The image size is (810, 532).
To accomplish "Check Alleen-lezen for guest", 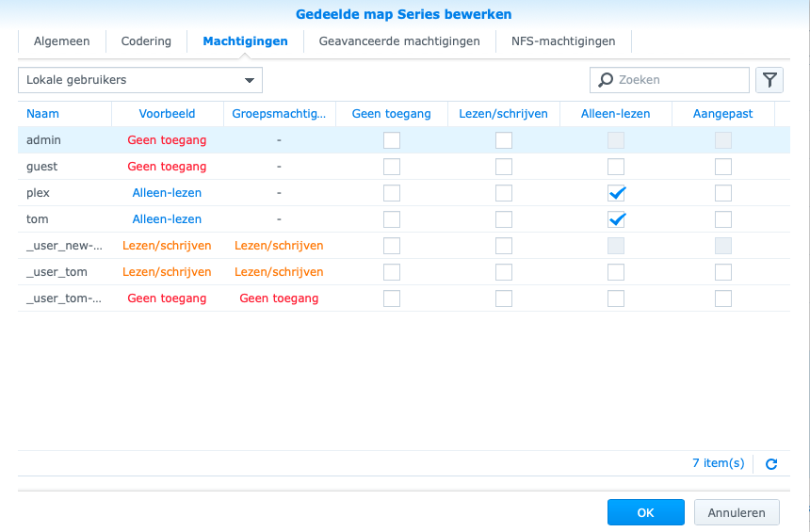I will (x=616, y=167).
